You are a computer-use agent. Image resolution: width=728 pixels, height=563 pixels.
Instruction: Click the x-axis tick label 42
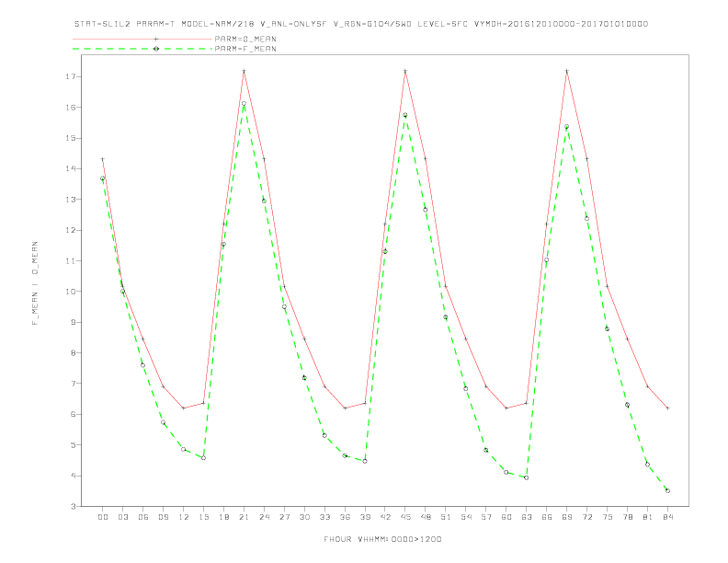pos(385,517)
